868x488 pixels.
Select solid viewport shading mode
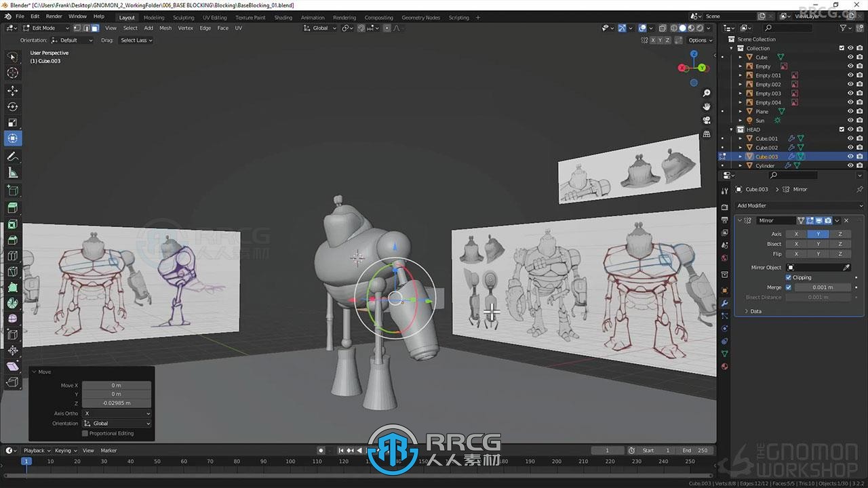click(683, 28)
